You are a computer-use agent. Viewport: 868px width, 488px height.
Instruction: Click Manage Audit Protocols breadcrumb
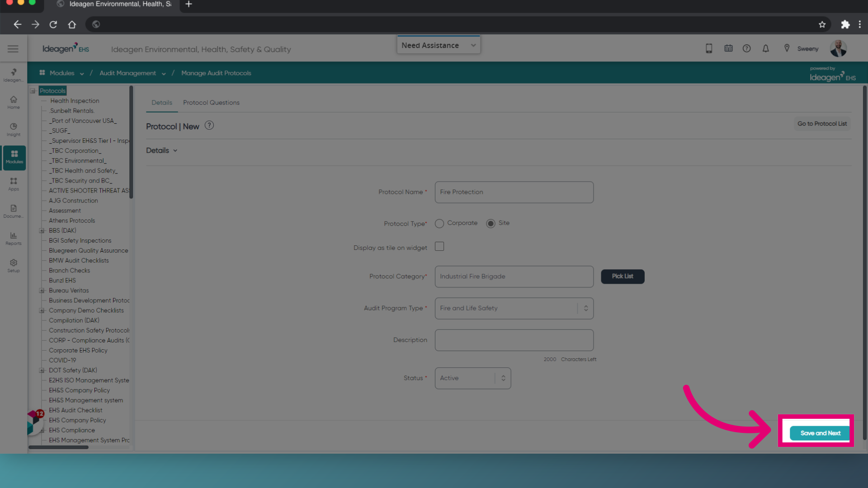(x=216, y=73)
